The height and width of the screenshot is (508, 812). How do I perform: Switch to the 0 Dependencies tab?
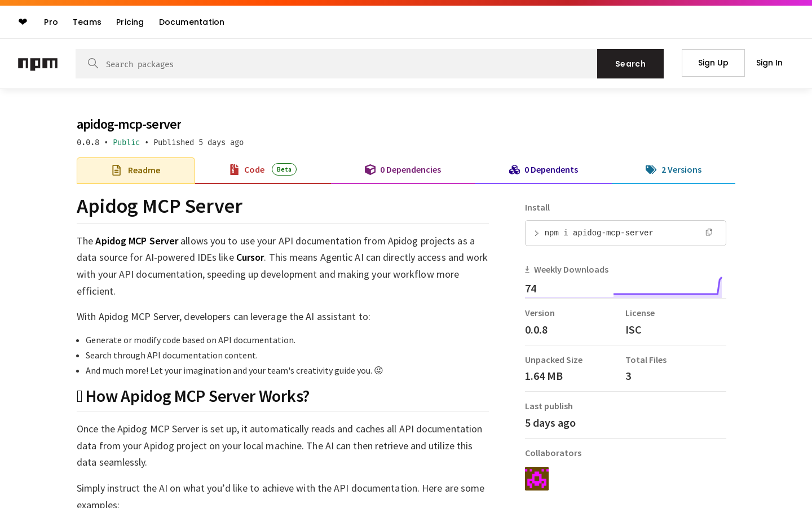click(403, 170)
